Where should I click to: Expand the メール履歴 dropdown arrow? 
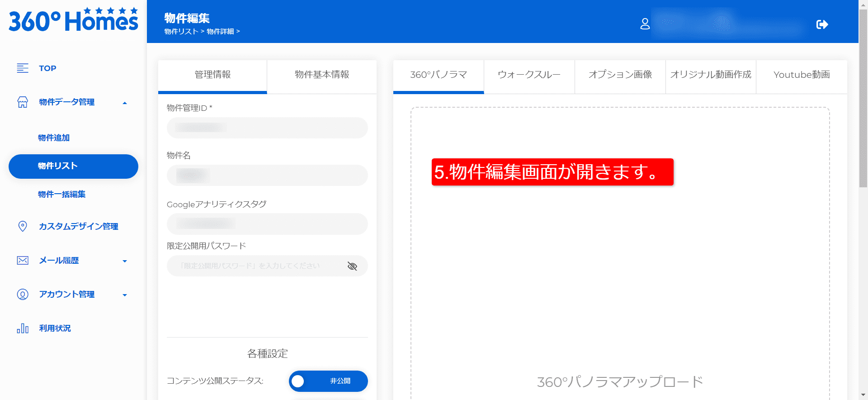pos(125,261)
